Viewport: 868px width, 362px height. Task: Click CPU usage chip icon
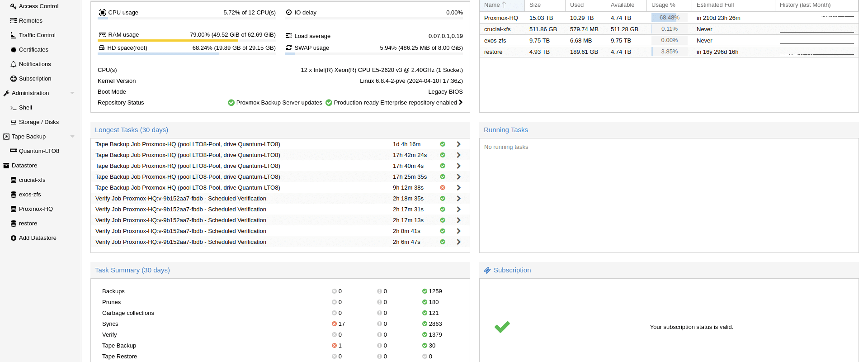pyautogui.click(x=103, y=13)
